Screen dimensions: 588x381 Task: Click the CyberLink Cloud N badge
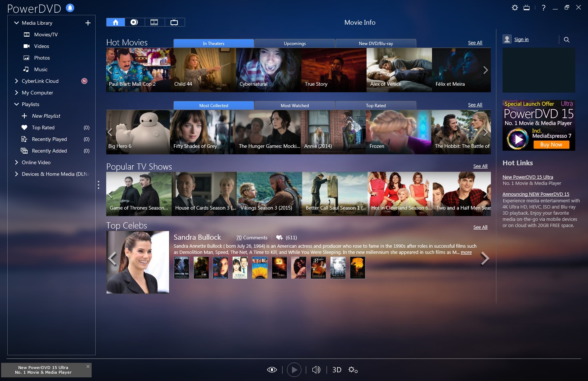84,81
